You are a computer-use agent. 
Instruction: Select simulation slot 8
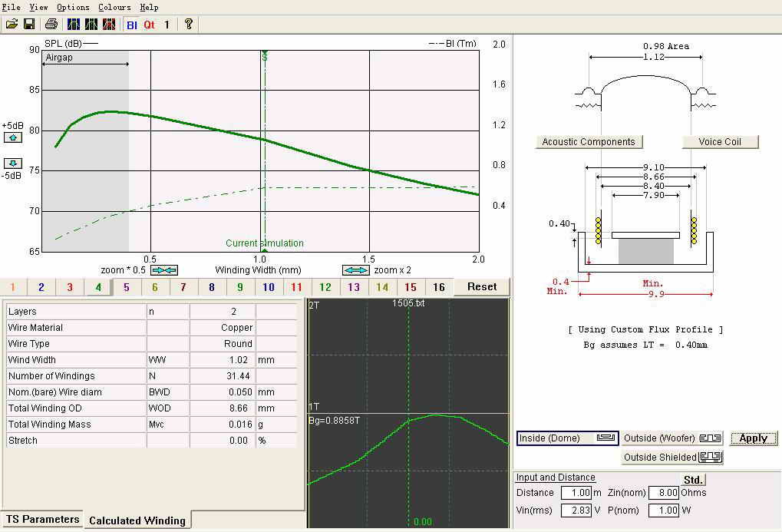(212, 287)
